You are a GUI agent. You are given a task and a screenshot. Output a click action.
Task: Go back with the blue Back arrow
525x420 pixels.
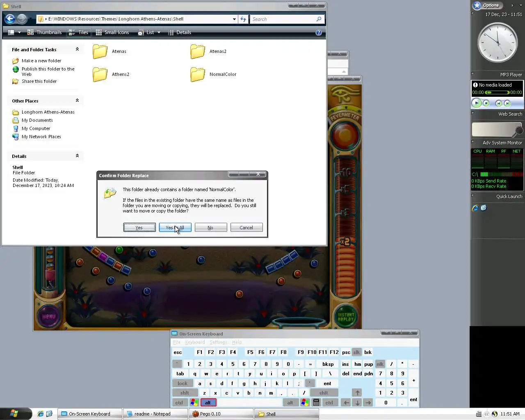(x=10, y=19)
